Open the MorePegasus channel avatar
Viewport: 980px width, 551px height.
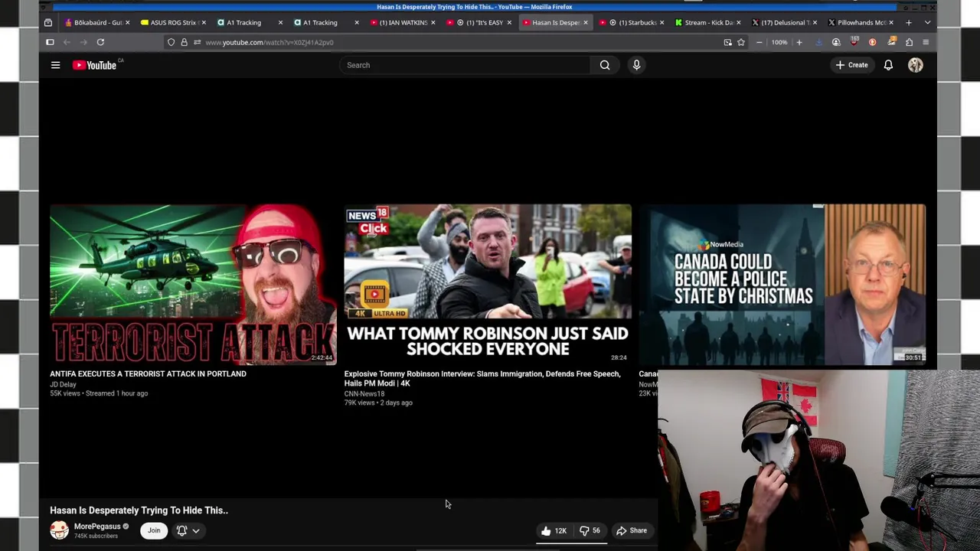(x=59, y=530)
